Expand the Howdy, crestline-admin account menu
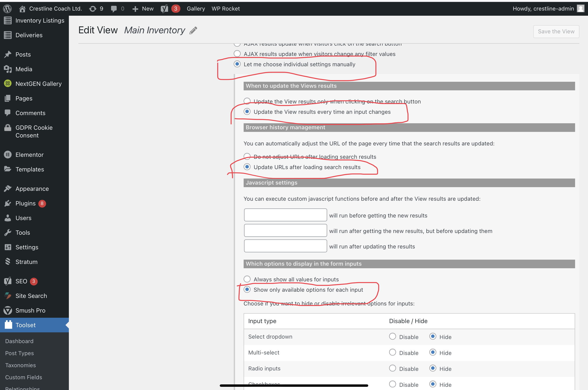This screenshot has height=390, width=588. point(543,9)
